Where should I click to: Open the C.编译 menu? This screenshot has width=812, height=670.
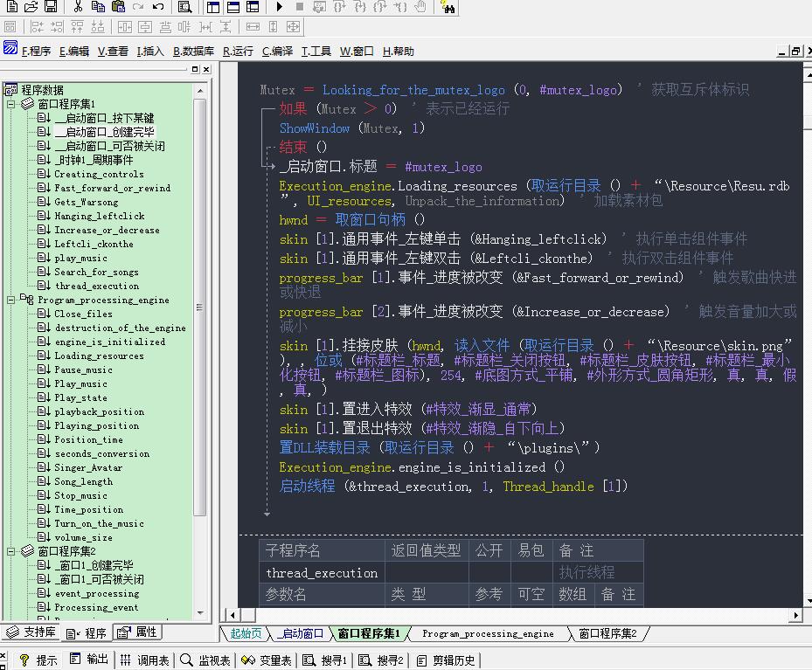click(277, 52)
